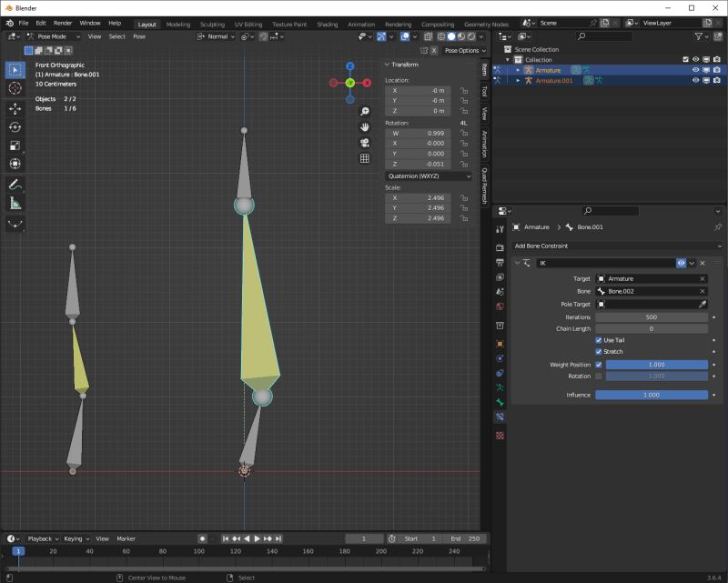728x583 pixels.
Task: Disable the Stretch option in the IK constraint
Action: 601,352
